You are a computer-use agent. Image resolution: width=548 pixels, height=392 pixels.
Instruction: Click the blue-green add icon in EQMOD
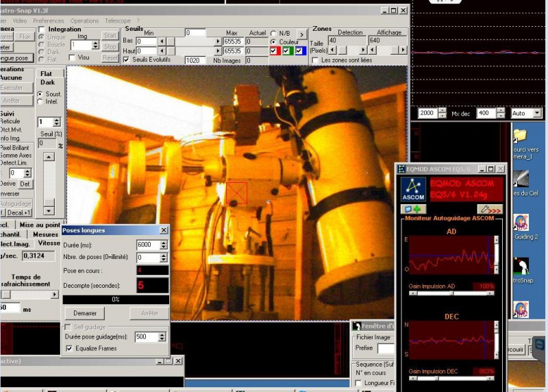pos(412,208)
